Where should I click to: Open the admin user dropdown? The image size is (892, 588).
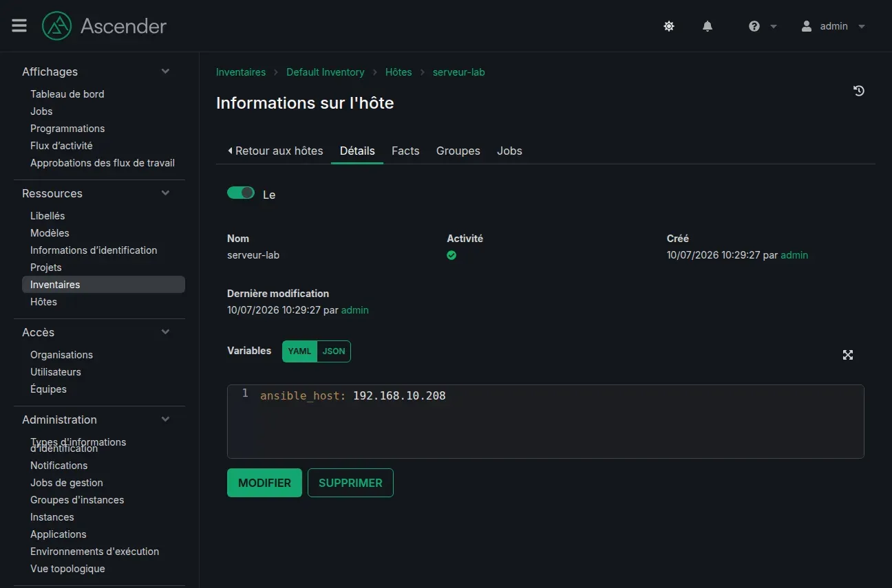pyautogui.click(x=833, y=26)
